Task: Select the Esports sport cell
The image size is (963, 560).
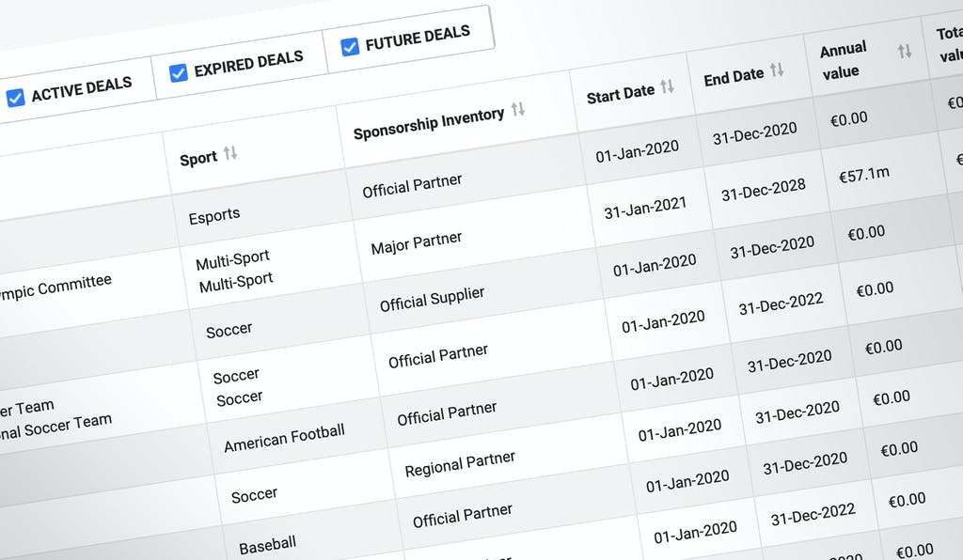Action: 214,215
